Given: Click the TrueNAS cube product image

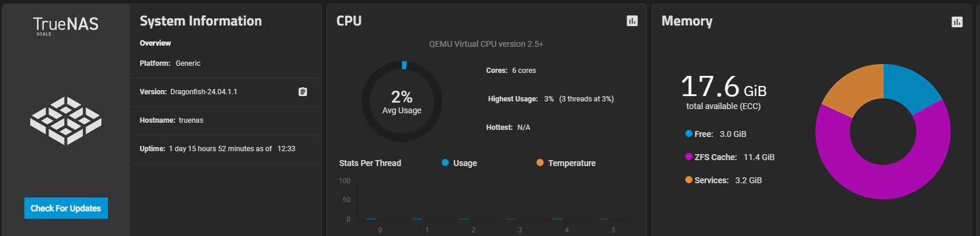Looking at the screenshot, I should (66, 120).
